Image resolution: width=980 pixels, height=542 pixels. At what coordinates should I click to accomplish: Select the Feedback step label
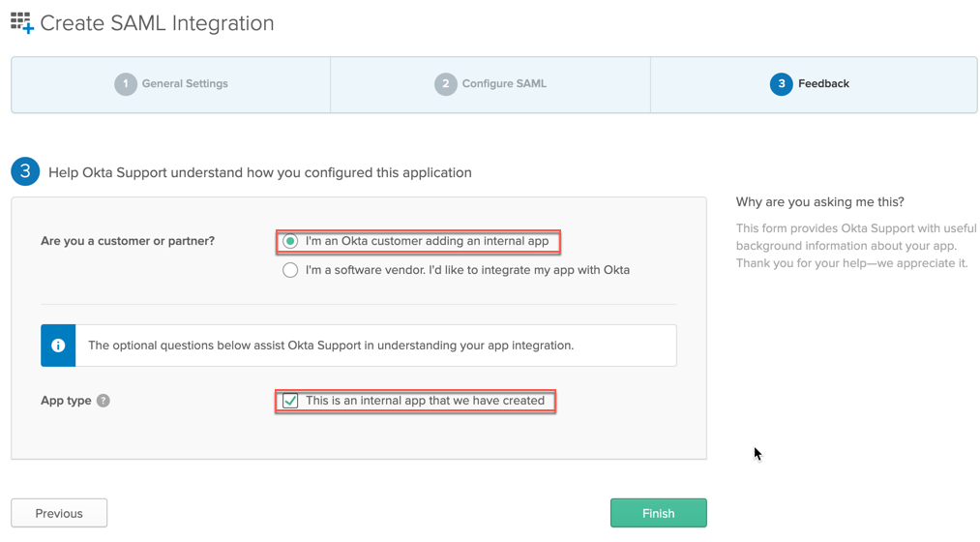coord(823,84)
